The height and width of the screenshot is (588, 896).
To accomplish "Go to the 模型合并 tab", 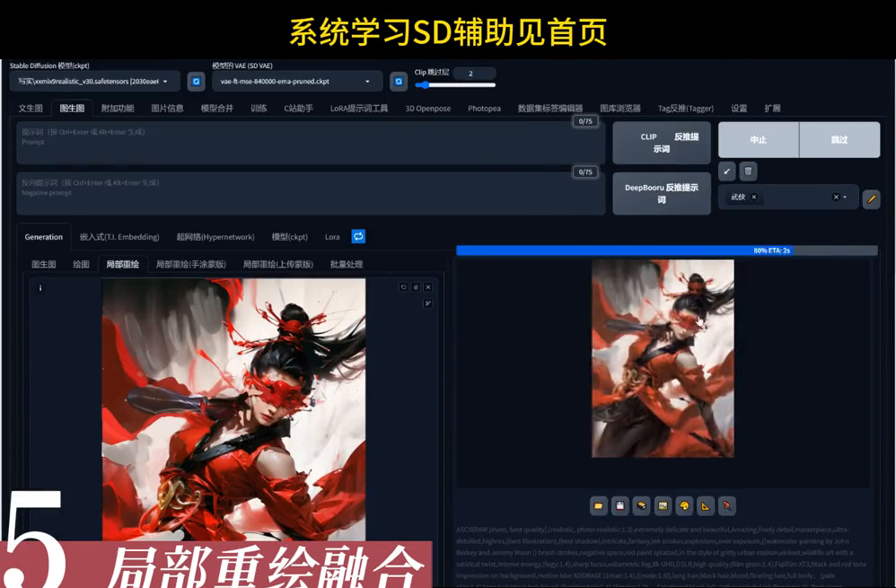I will click(x=217, y=108).
